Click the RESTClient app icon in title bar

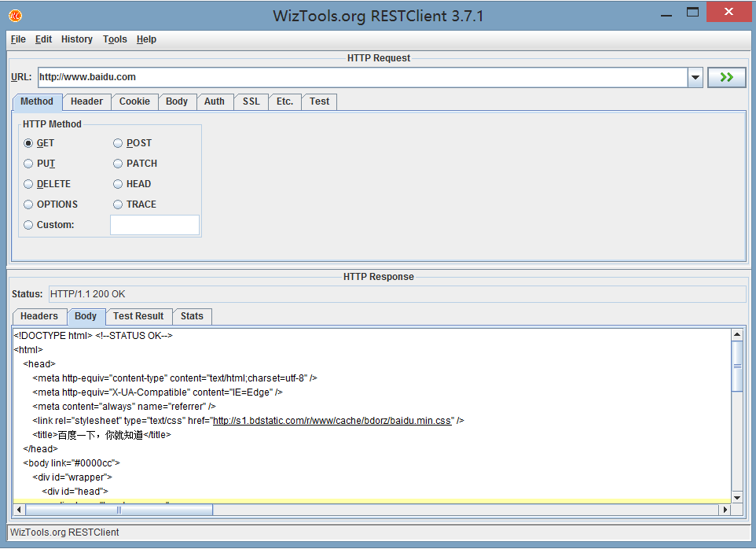point(16,16)
